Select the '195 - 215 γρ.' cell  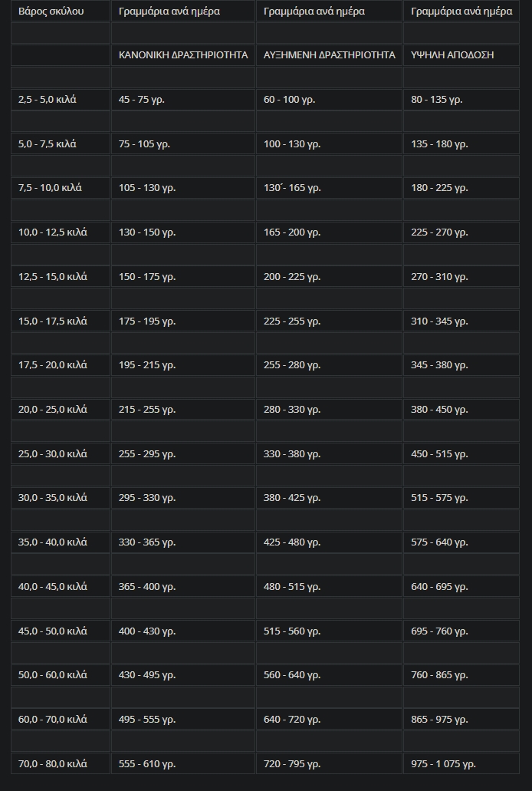(183, 364)
